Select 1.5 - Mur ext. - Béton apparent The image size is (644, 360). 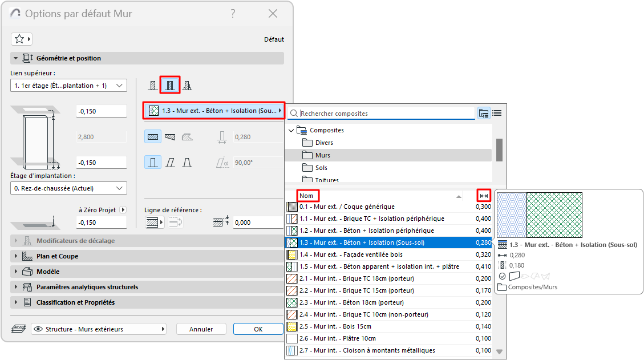(388, 266)
